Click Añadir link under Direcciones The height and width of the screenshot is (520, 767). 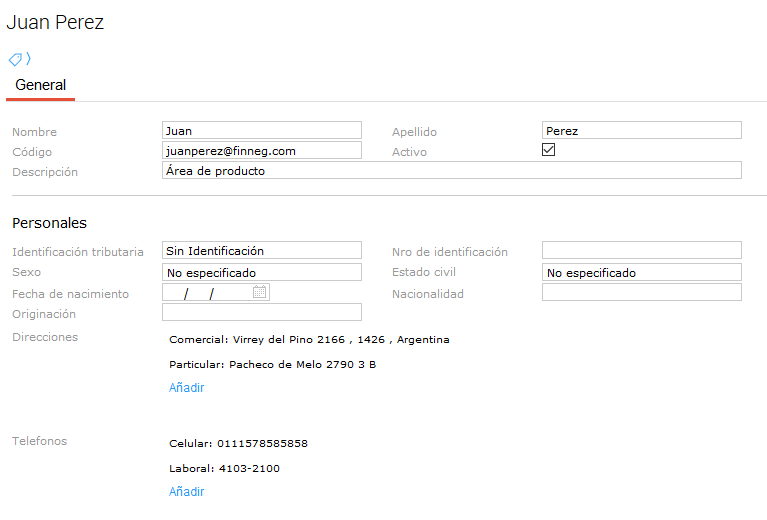[x=186, y=388]
